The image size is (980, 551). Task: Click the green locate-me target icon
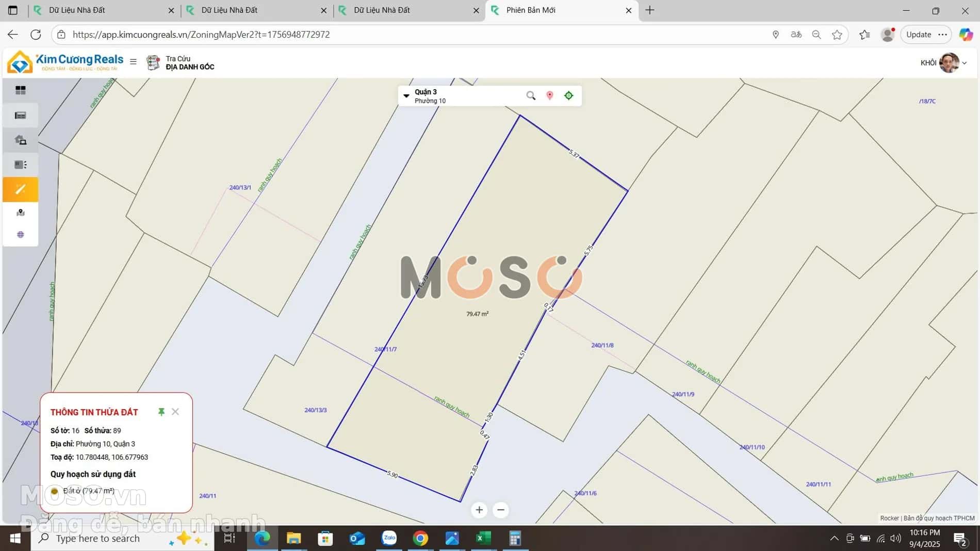[x=569, y=95]
